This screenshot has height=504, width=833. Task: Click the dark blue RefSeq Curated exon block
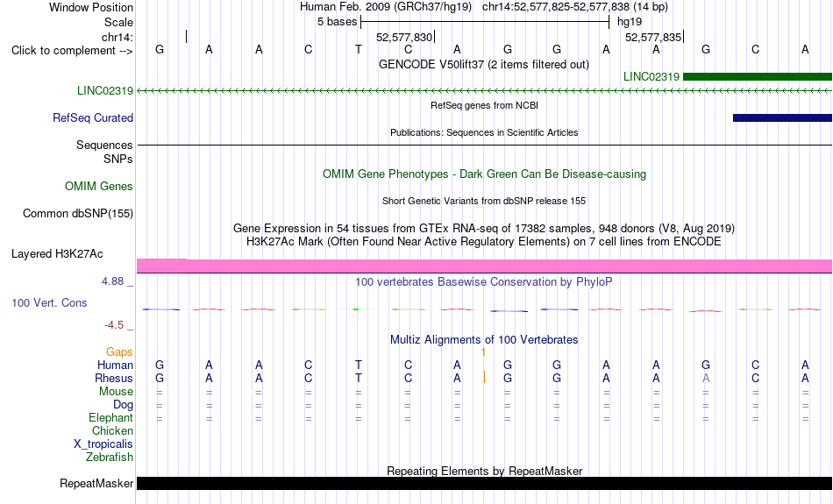tap(782, 118)
